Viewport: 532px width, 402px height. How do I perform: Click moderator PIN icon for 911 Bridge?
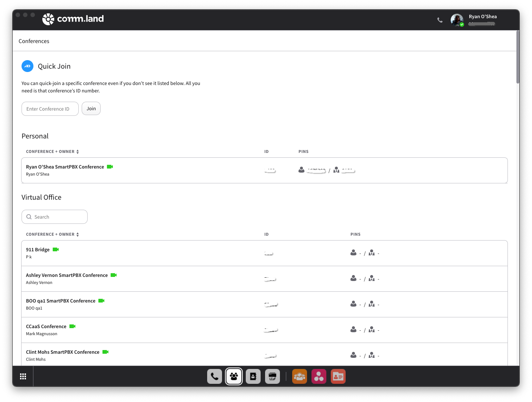(372, 252)
